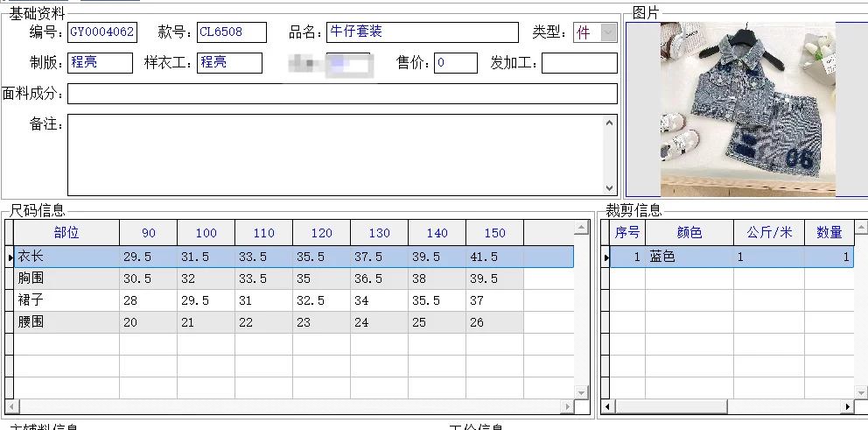Click the 制版 field 程亮
Viewport: 868px width, 430px height.
101,62
